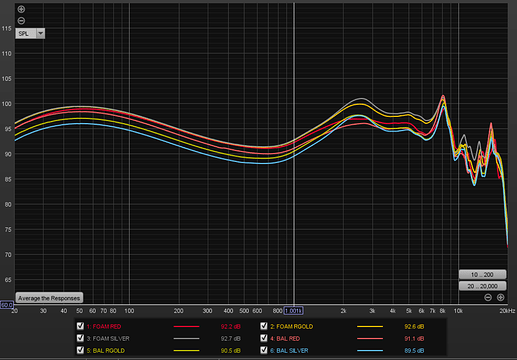Set range with the 10 .. 200 button
The width and height of the screenshot is (517, 360).
coord(482,274)
